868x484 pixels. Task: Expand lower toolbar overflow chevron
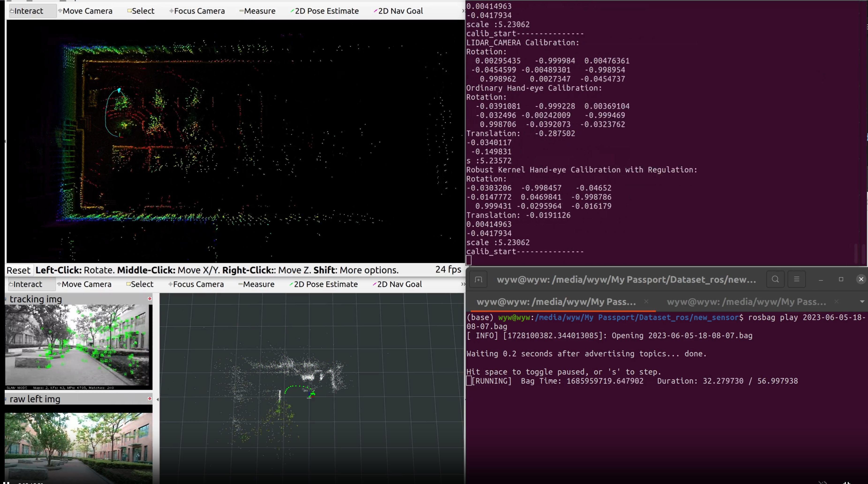pos(463,284)
